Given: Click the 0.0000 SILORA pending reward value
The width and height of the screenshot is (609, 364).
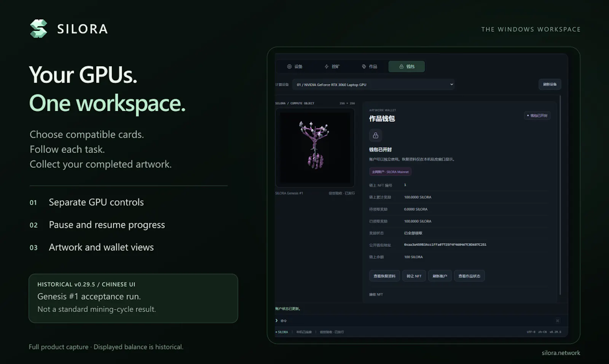Looking at the screenshot, I should tap(416, 209).
